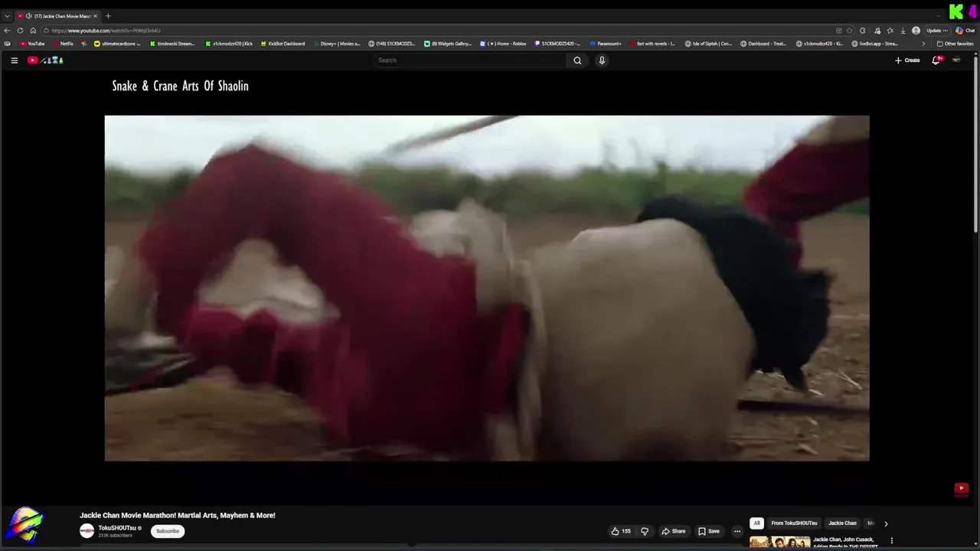Viewport: 980px width, 551px height.
Task: Open the Update browser menu
Action: [x=938, y=31]
